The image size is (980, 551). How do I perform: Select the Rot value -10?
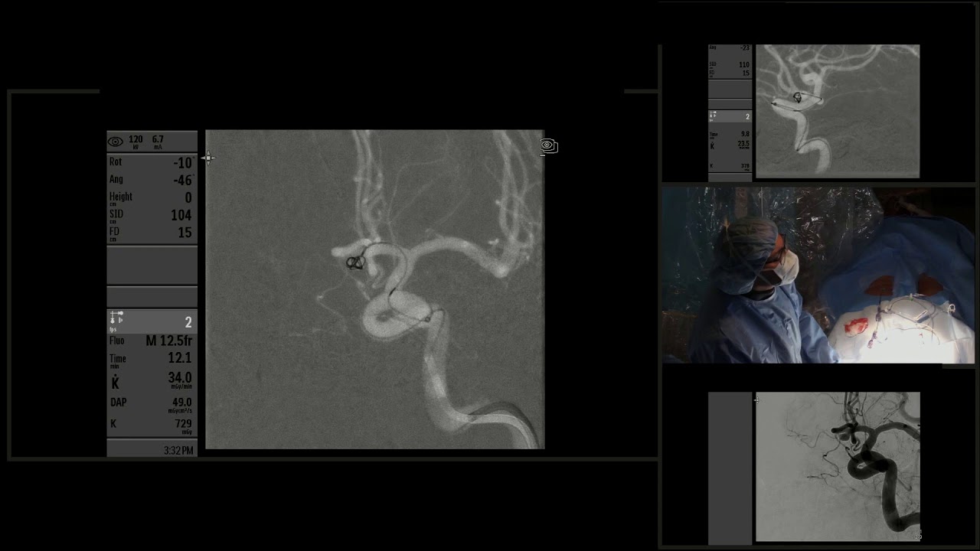click(x=182, y=163)
